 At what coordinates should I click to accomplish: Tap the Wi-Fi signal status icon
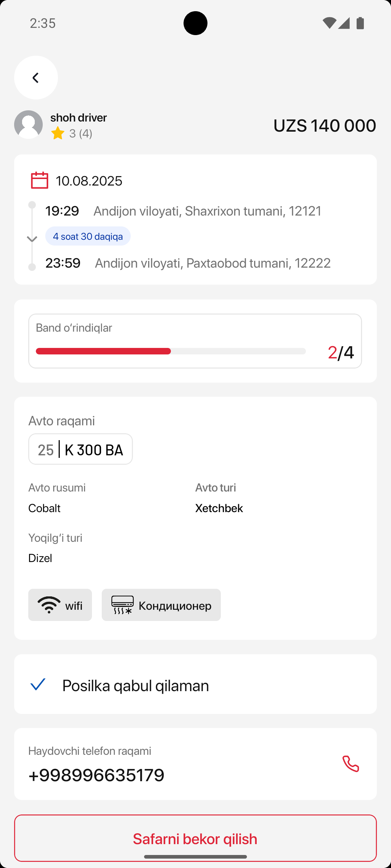tap(329, 23)
